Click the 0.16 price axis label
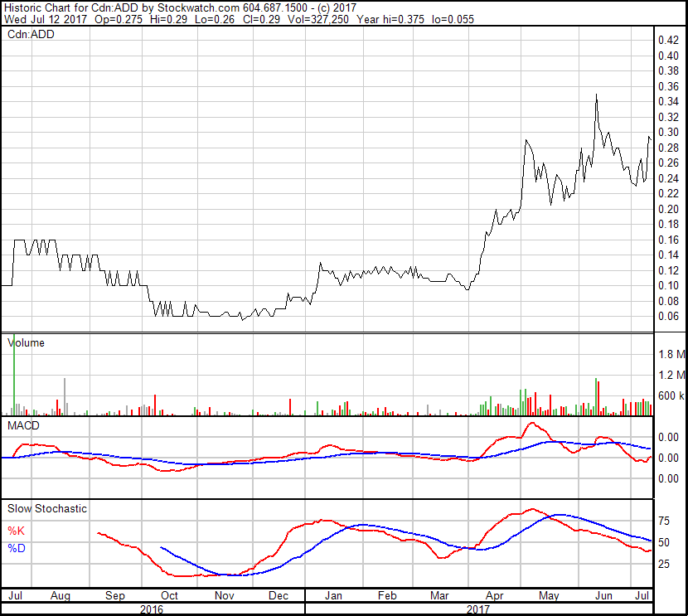 coord(668,240)
